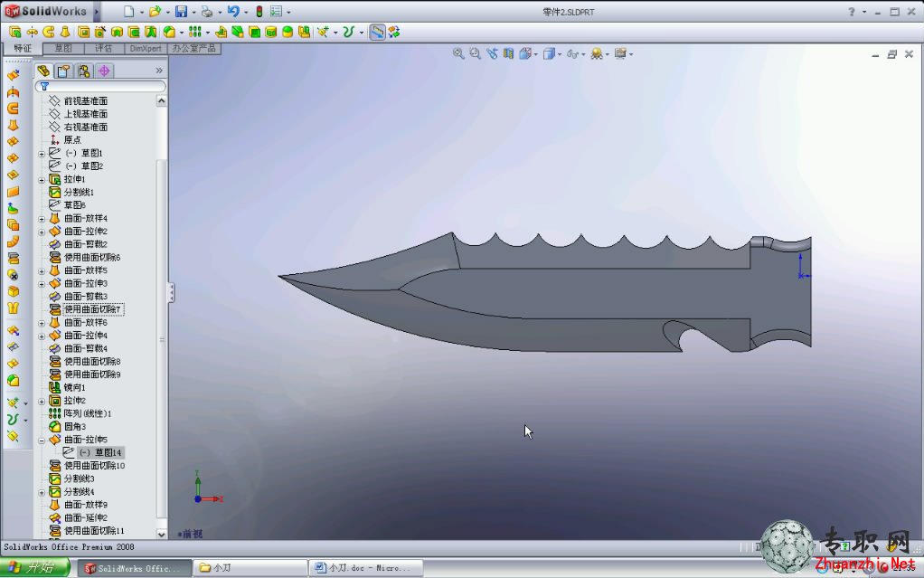Click the Fillet feature icon
The image size is (924, 578).
(168, 32)
